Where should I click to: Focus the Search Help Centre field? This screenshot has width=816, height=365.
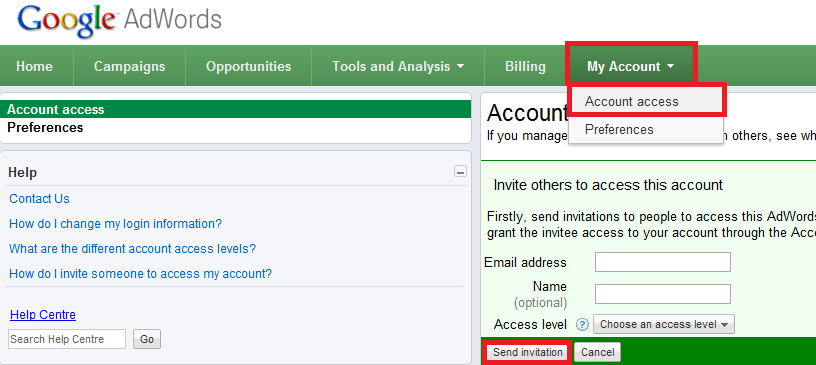coord(67,339)
